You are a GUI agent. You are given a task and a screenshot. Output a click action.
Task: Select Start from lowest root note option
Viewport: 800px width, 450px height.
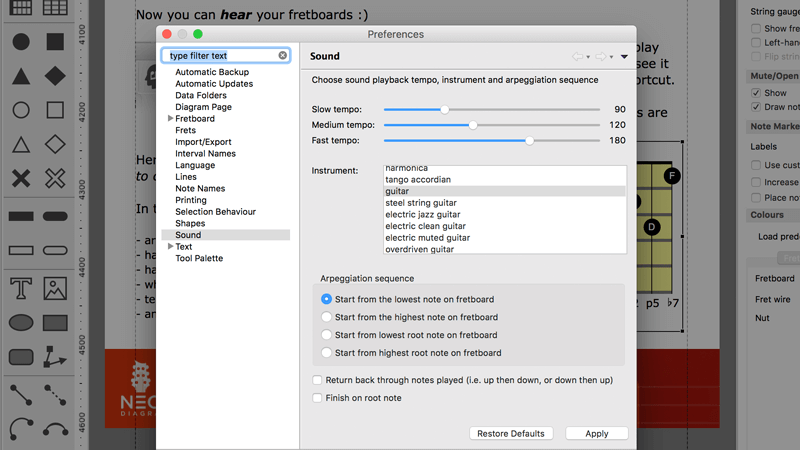pos(326,335)
